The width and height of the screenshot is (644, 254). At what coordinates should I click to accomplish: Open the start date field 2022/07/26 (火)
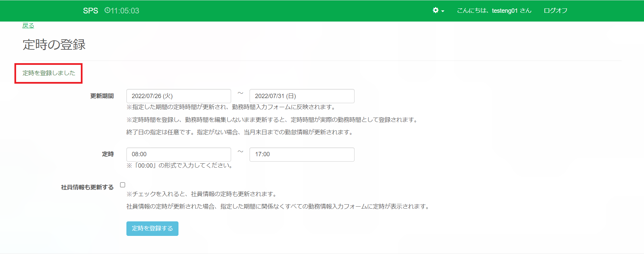[178, 96]
